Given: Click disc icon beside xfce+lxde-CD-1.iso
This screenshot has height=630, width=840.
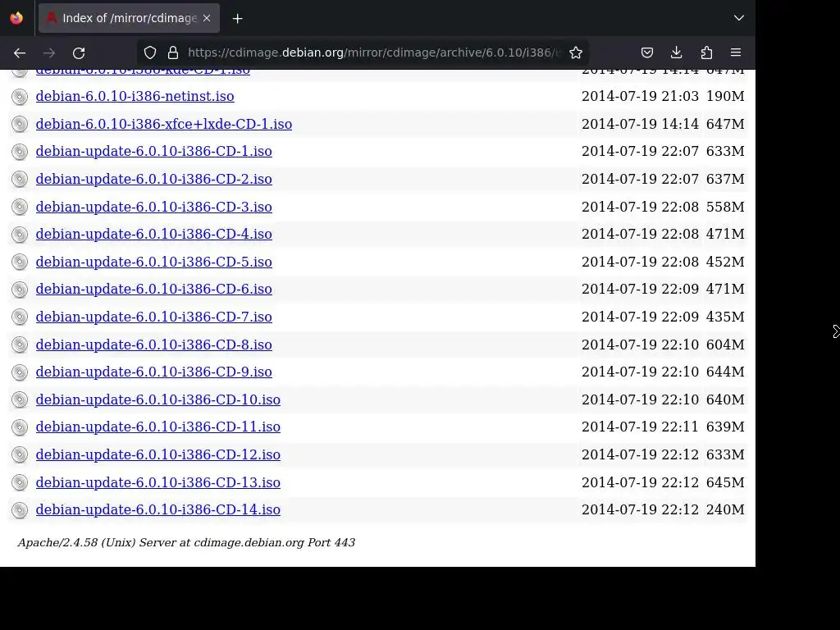Looking at the screenshot, I should click(20, 125).
